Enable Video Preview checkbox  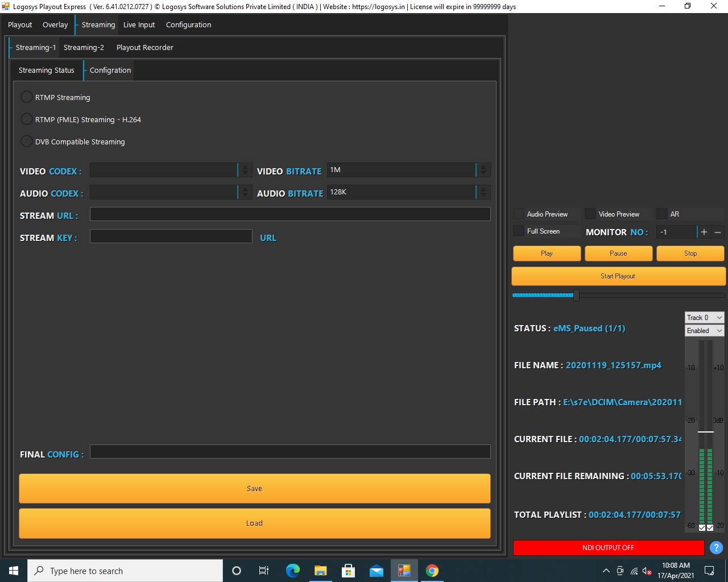pyautogui.click(x=590, y=214)
